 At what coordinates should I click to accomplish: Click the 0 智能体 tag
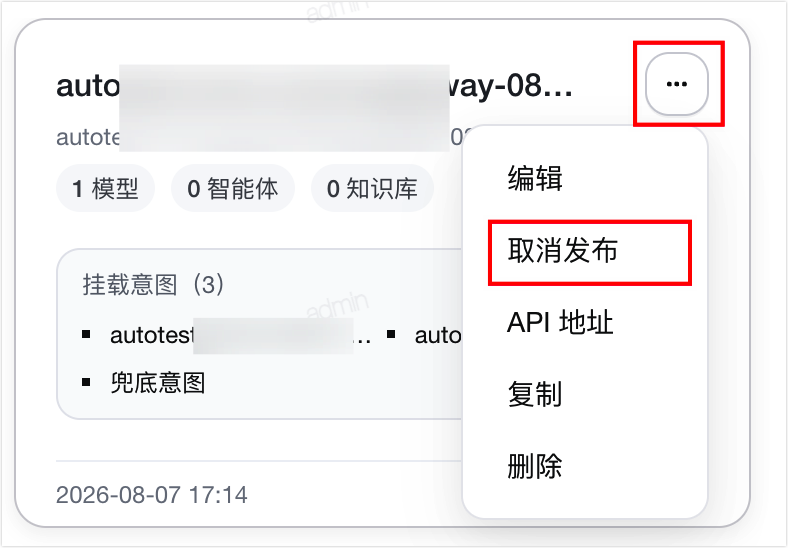click(x=233, y=189)
